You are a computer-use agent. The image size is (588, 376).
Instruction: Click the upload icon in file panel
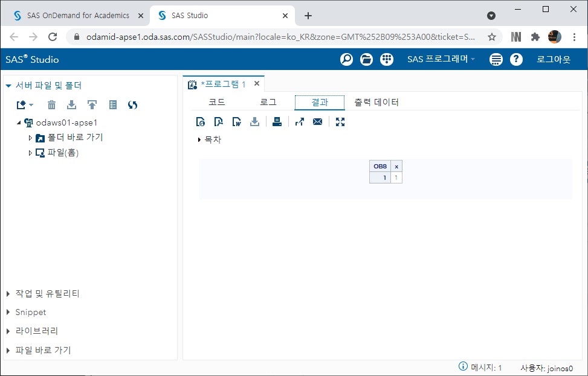(92, 105)
